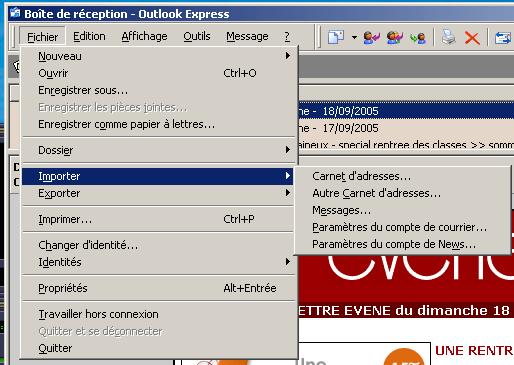Image resolution: width=514 pixels, height=365 pixels.
Task: Open the Affichage menu
Action: (144, 36)
